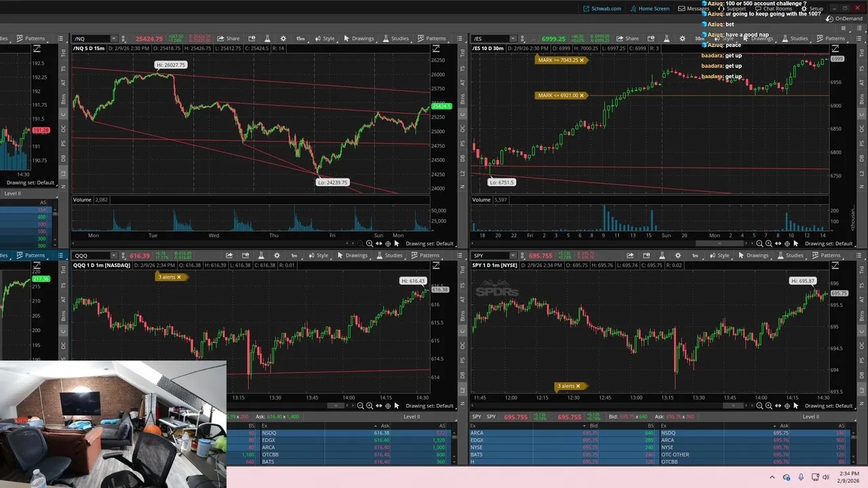Open the 1m timeframe selector on QQQ chart

tap(294, 256)
